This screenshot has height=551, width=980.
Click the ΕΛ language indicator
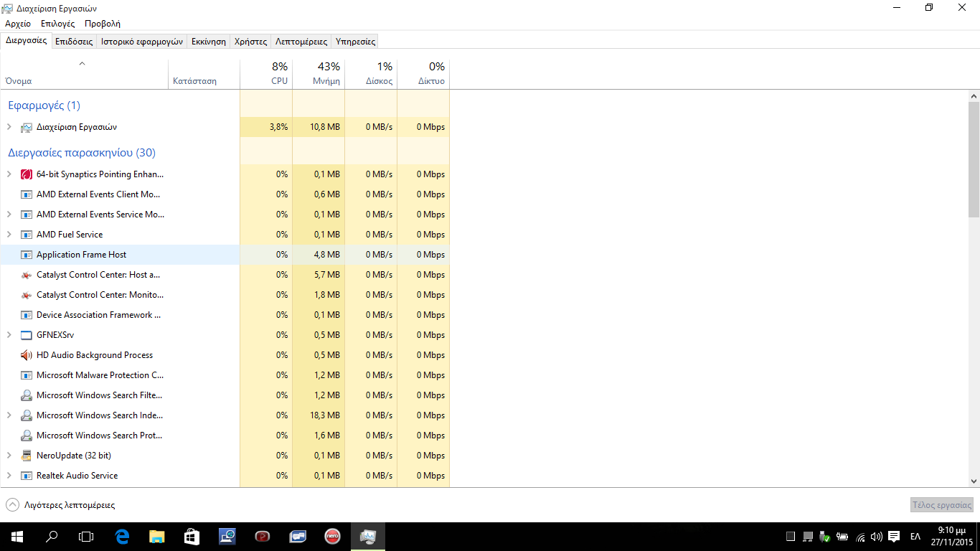[915, 537]
